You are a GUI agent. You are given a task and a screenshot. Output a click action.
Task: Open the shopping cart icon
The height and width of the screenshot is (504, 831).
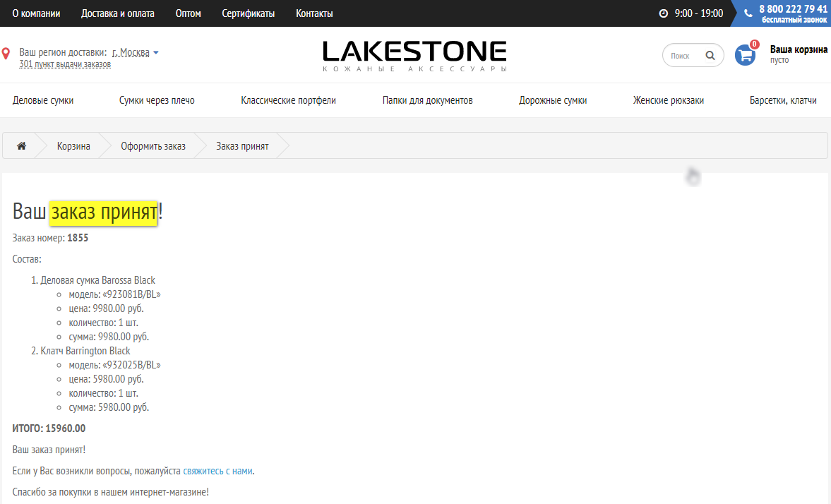click(x=745, y=55)
